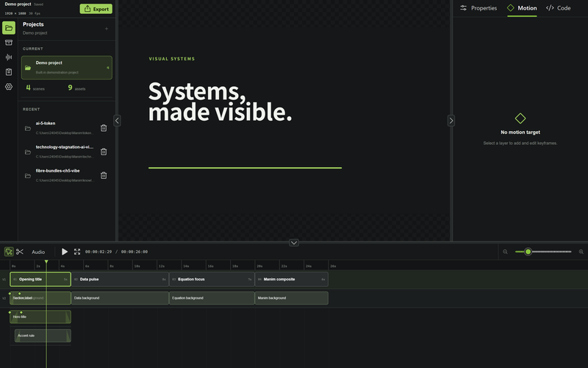Click the current timecode 00:00:02:29
The height and width of the screenshot is (368, 588).
98,252
